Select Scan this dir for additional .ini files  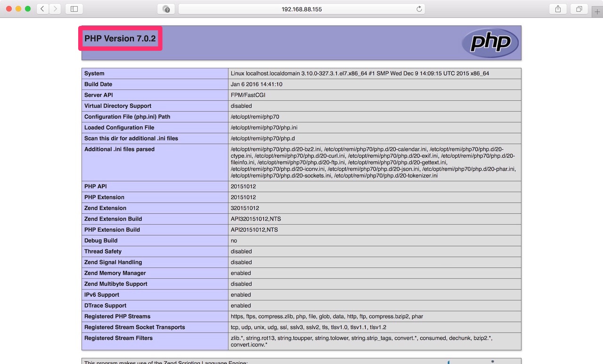point(131,138)
